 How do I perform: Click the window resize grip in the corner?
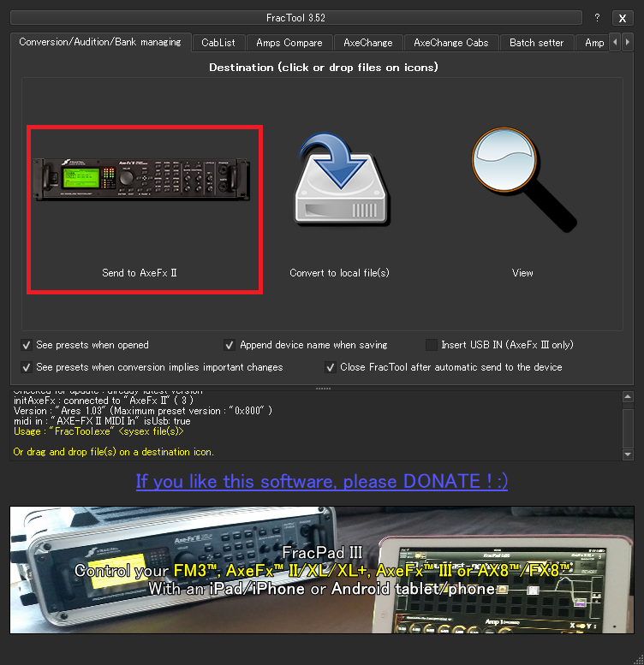coord(639,660)
